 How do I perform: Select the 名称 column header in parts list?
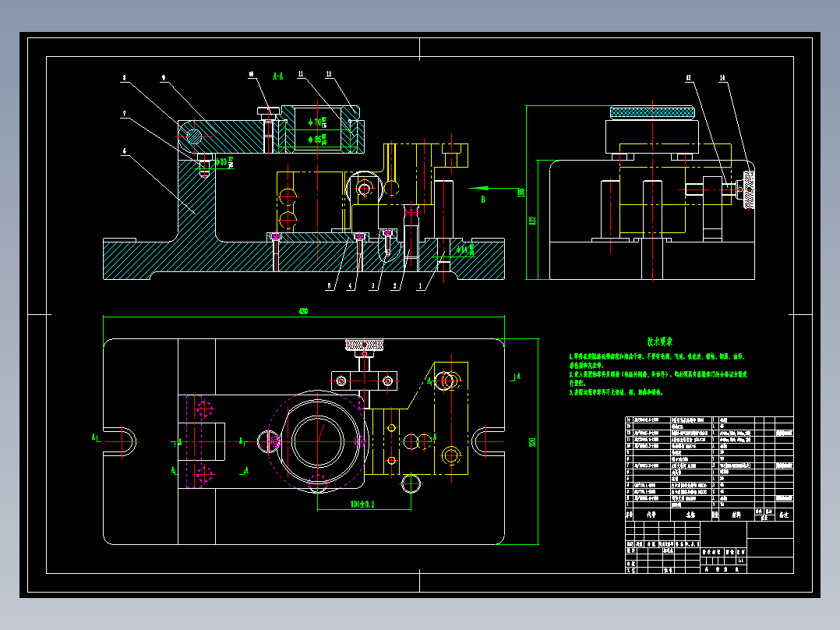pyautogui.click(x=690, y=515)
